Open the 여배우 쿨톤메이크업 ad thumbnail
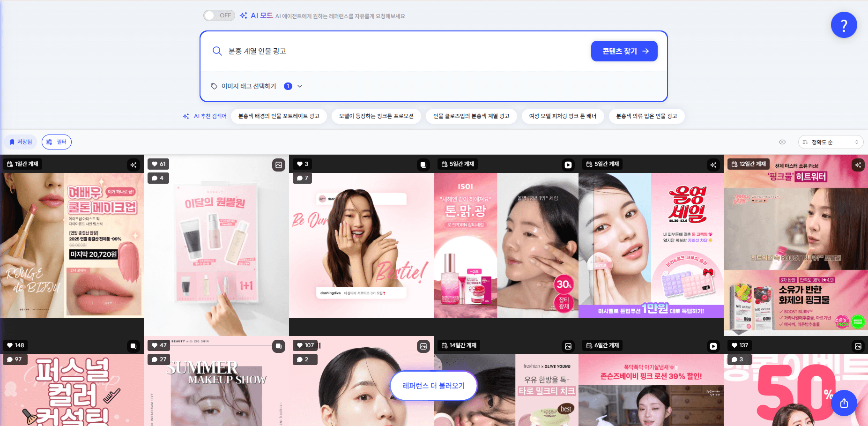 pyautogui.click(x=72, y=245)
